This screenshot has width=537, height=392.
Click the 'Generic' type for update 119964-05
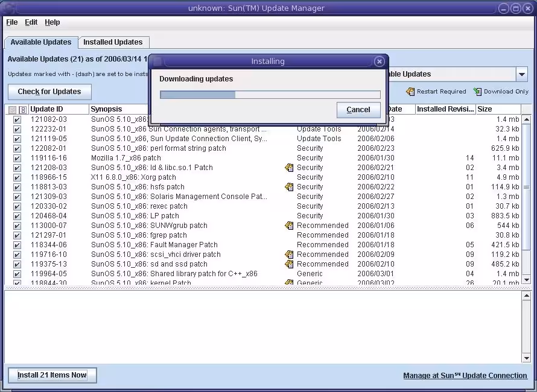coord(310,274)
